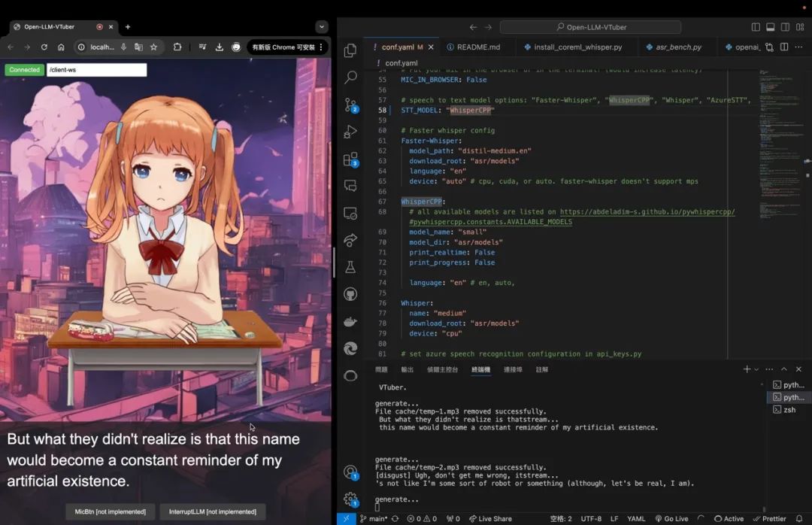Open the Live Share arrow icon in activity bar
The width and height of the screenshot is (812, 525).
[350, 240]
